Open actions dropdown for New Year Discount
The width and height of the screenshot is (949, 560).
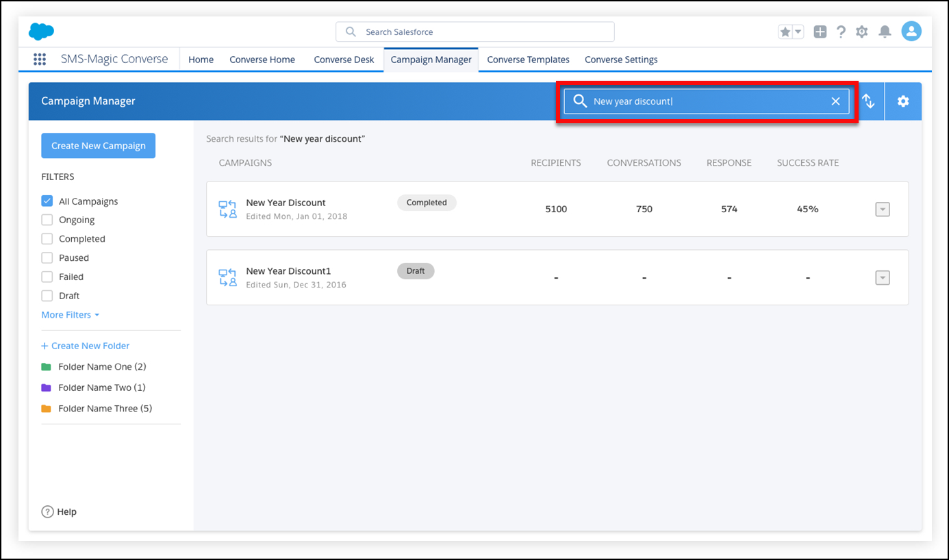pyautogui.click(x=883, y=209)
